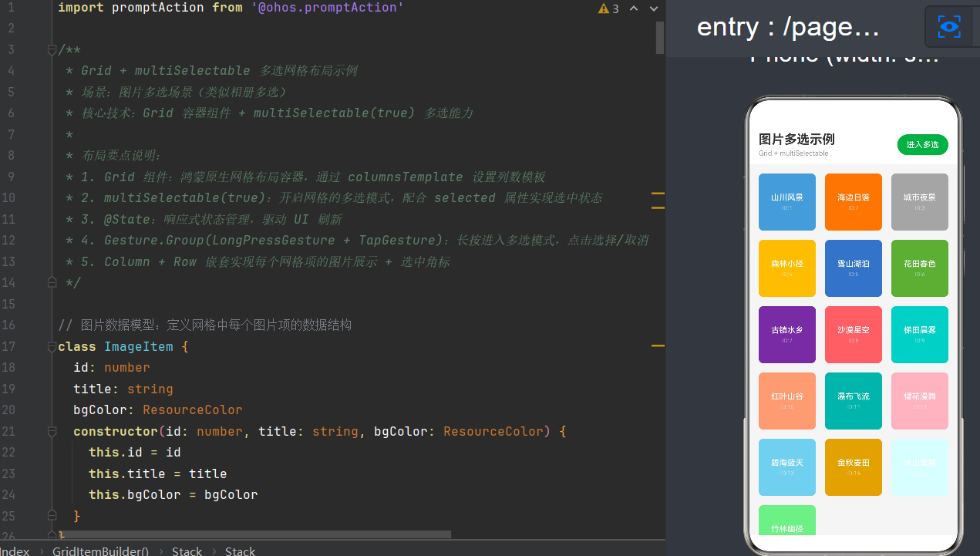Click 'this.title = title' code line
Screen dimensions: 980x556
(158, 473)
